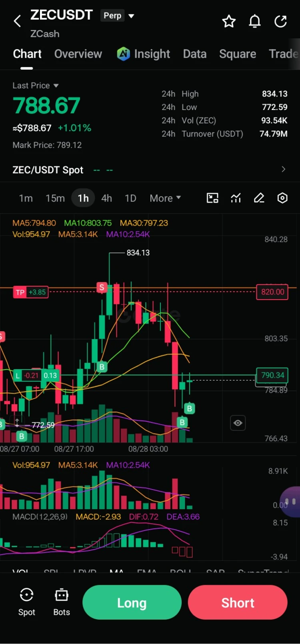The image size is (300, 644).
Task: Tap the MA10:803.75 indicator label
Action: (88, 223)
